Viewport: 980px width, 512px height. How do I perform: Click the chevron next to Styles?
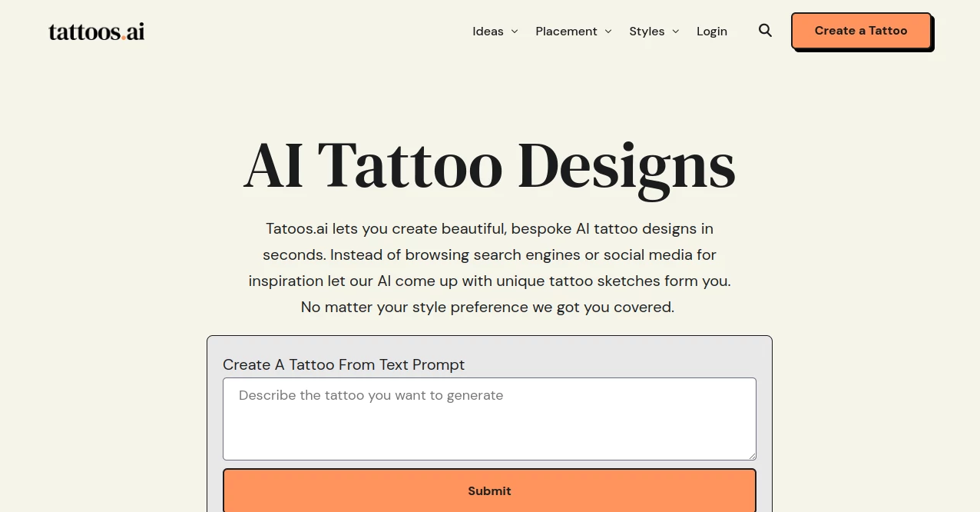tap(676, 32)
